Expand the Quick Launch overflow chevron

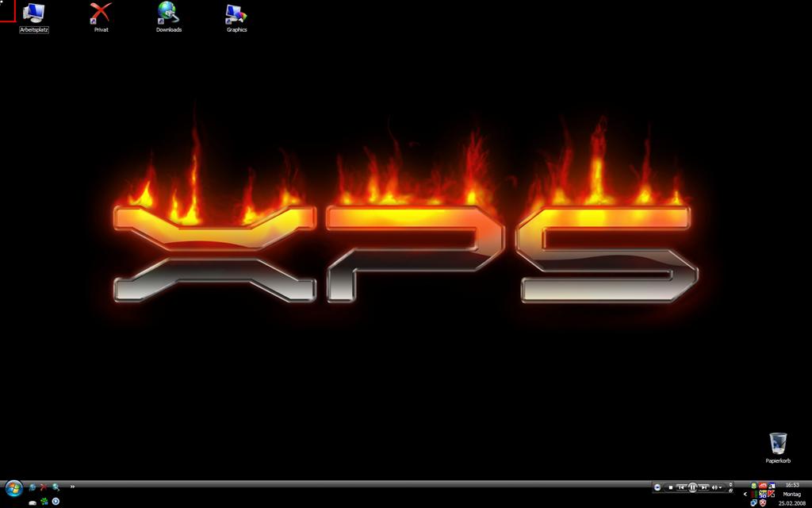(x=72, y=487)
